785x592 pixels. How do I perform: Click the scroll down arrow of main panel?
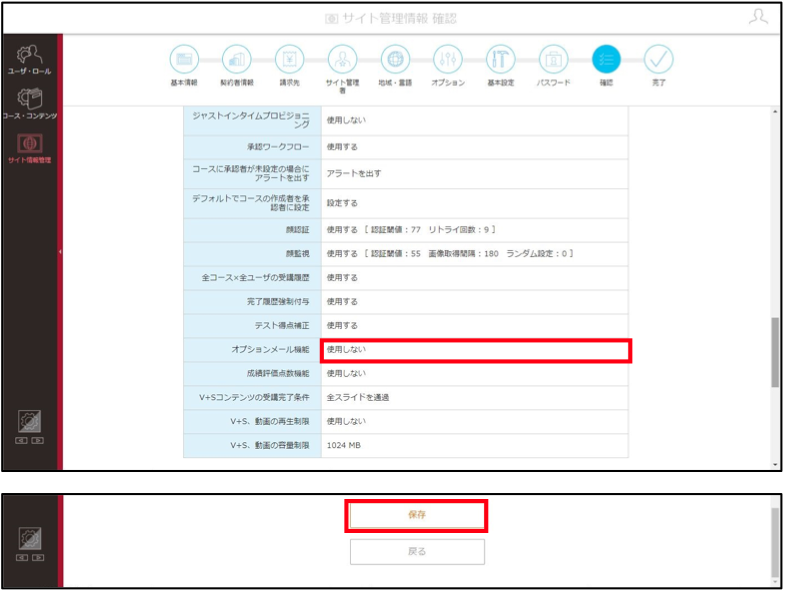point(775,465)
